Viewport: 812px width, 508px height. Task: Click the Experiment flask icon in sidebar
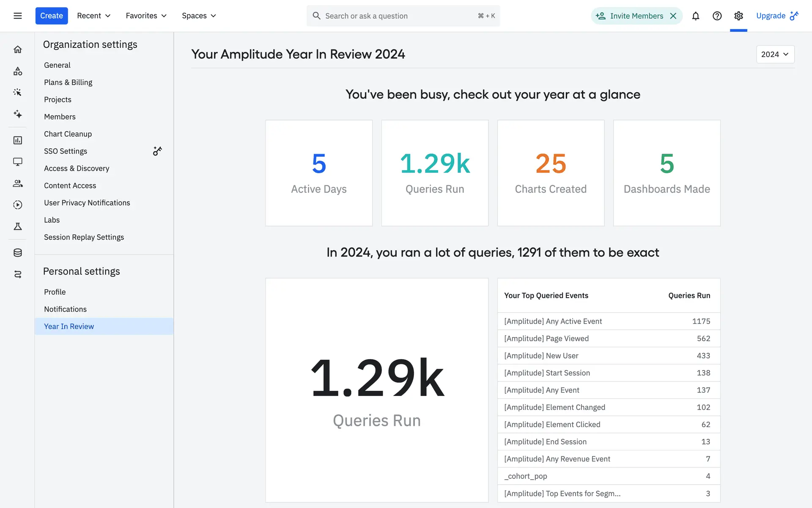[17, 226]
